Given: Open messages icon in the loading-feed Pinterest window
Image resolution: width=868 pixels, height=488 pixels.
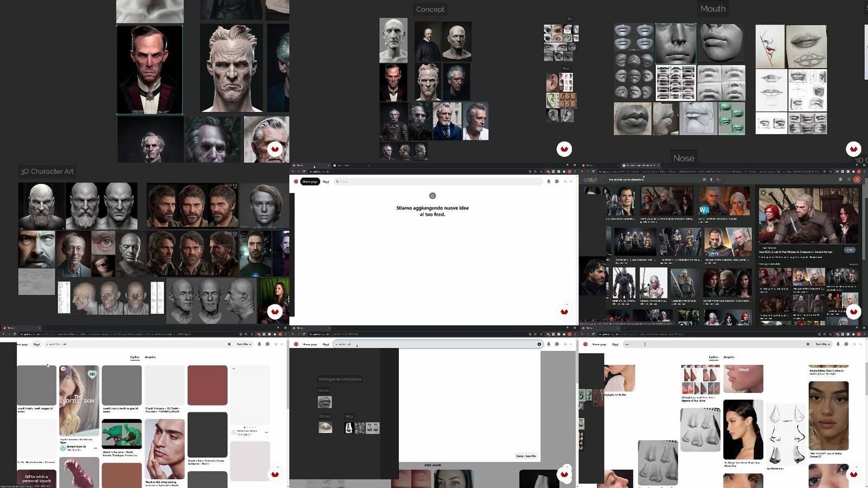Looking at the screenshot, I should click(557, 181).
